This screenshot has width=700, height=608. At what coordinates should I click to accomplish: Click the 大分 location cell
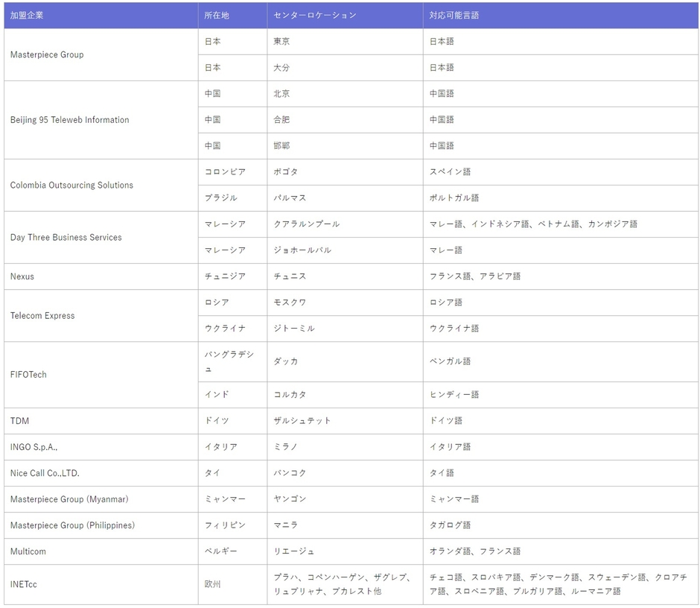(281, 67)
